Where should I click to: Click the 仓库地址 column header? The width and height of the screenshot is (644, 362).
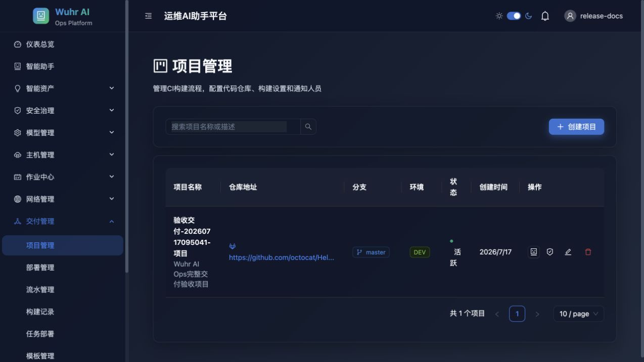coord(243,187)
